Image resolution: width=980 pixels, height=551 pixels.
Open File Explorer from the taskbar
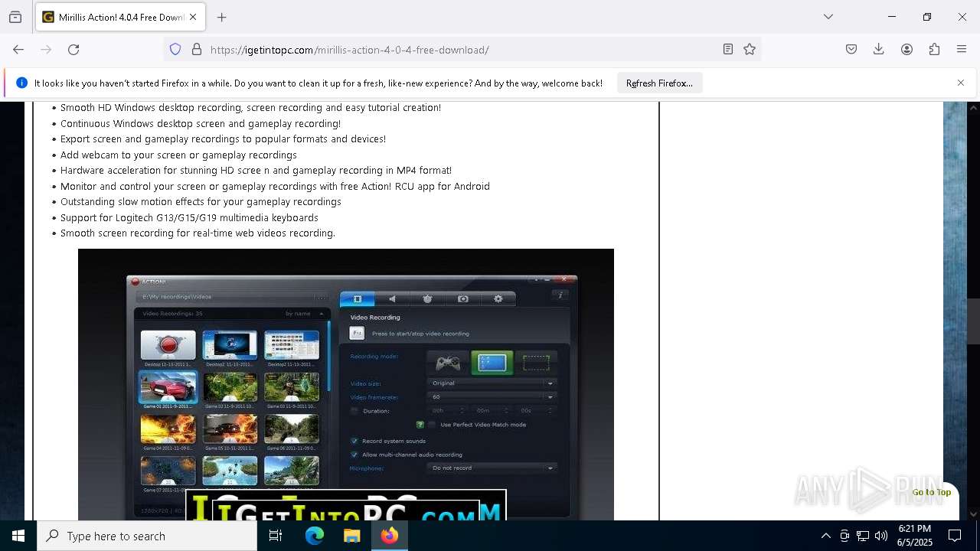click(351, 536)
